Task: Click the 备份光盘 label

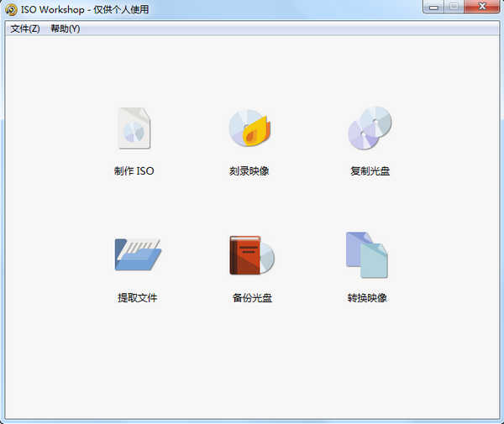Action: pos(252,298)
